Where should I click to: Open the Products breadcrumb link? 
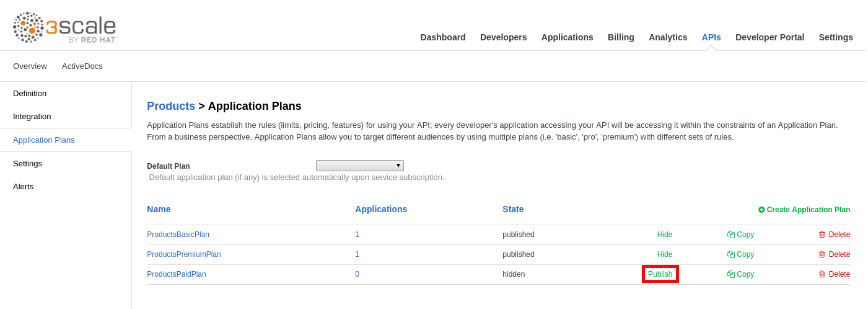pos(171,106)
